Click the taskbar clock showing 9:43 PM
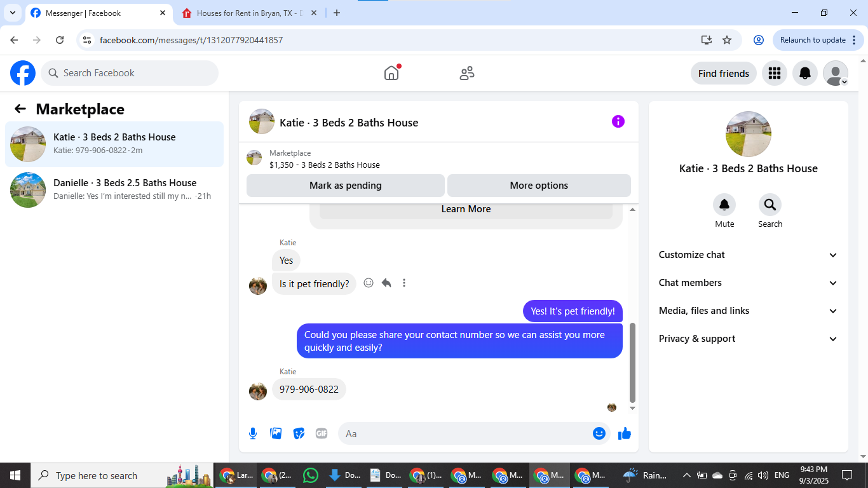 (813, 475)
